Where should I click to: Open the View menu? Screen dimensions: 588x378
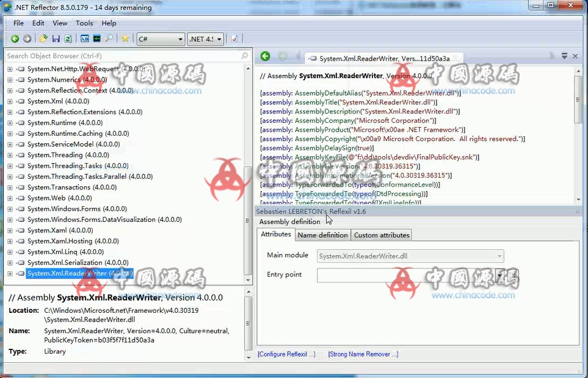coord(60,23)
